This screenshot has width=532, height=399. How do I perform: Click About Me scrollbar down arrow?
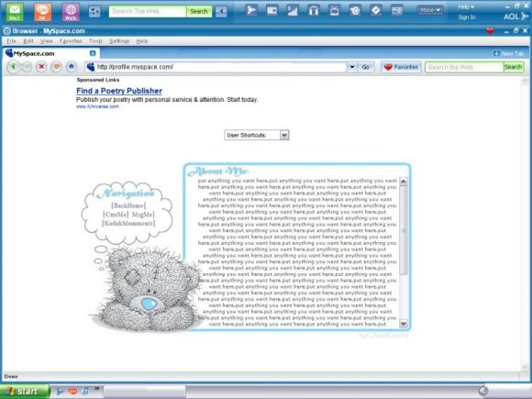[404, 324]
